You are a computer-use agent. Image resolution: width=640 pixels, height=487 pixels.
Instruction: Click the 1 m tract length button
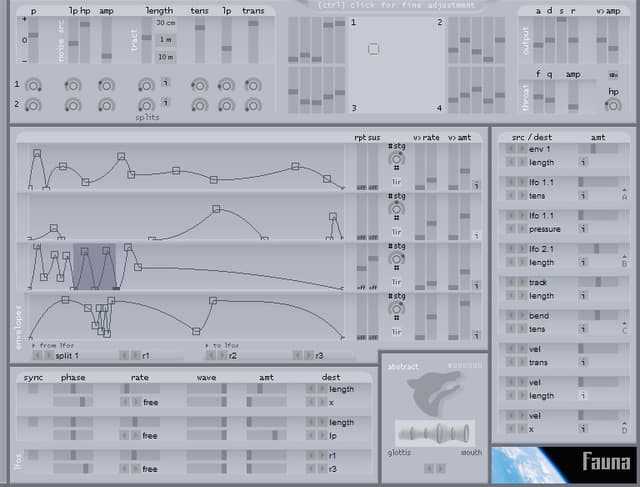click(x=166, y=40)
